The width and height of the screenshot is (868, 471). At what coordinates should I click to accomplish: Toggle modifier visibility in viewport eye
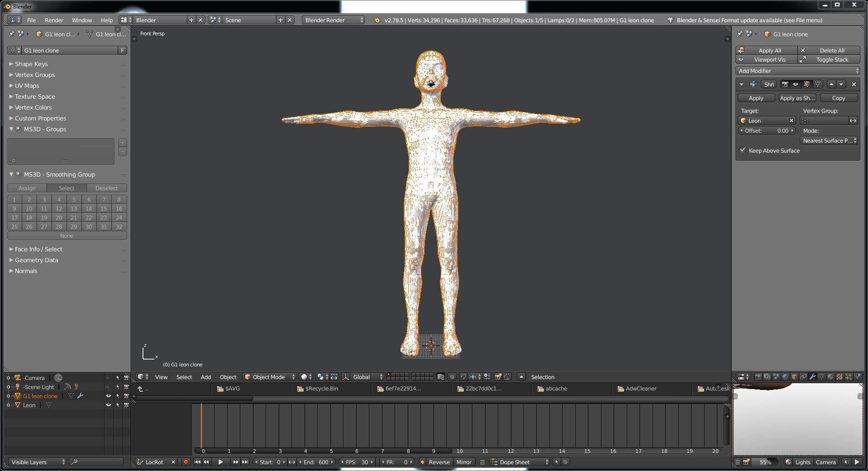pyautogui.click(x=796, y=84)
